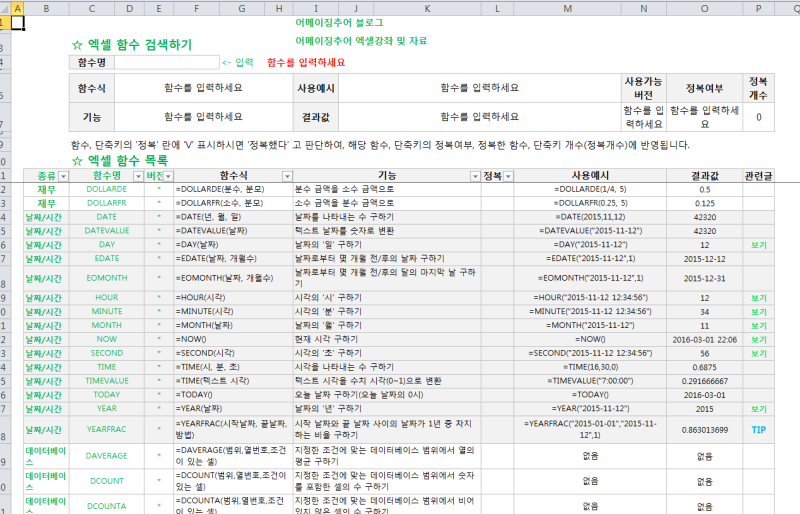
Task: Select the result value 2015-12-31 cell
Action: click(x=704, y=278)
